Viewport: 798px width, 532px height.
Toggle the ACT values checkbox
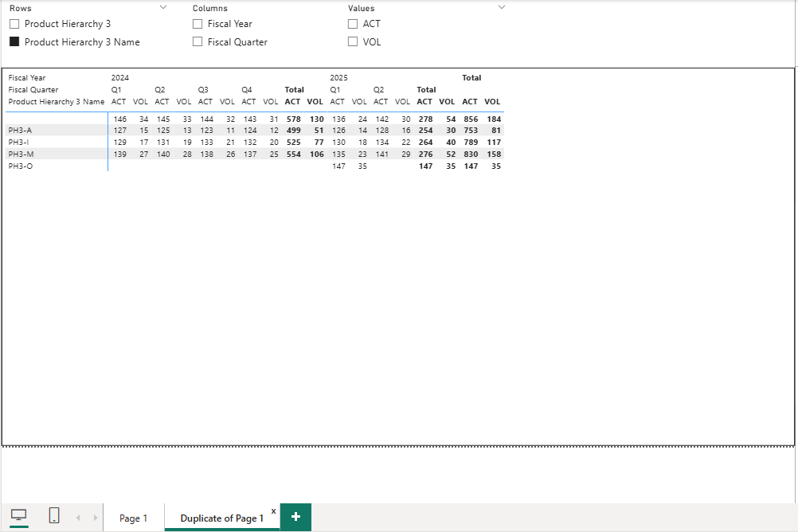pos(353,24)
